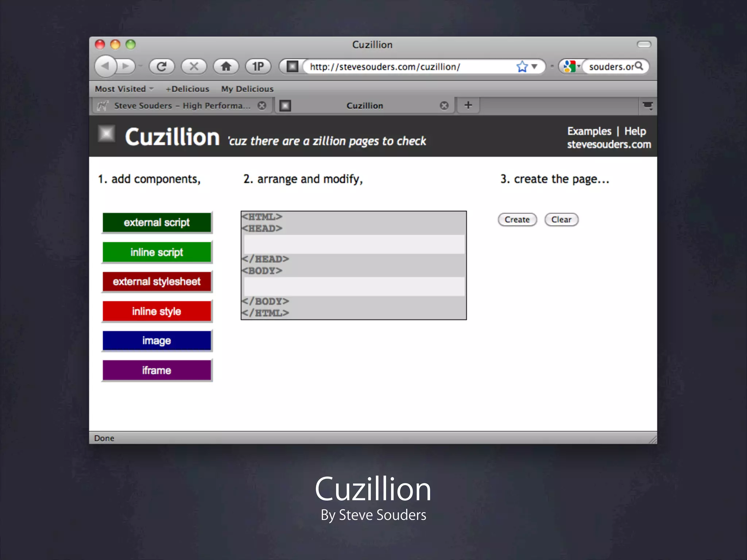Open the +Delicious bookmark

(x=187, y=89)
